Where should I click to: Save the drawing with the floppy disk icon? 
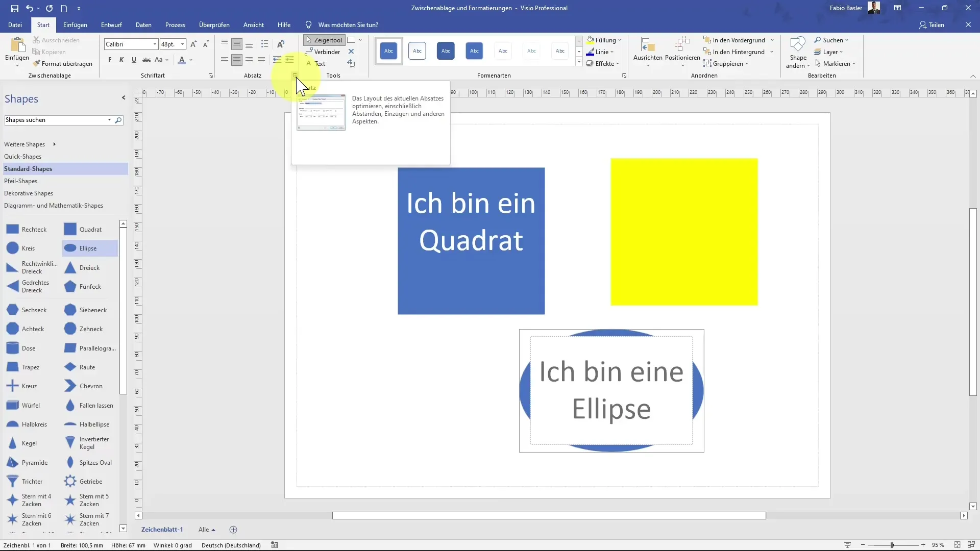tap(14, 8)
